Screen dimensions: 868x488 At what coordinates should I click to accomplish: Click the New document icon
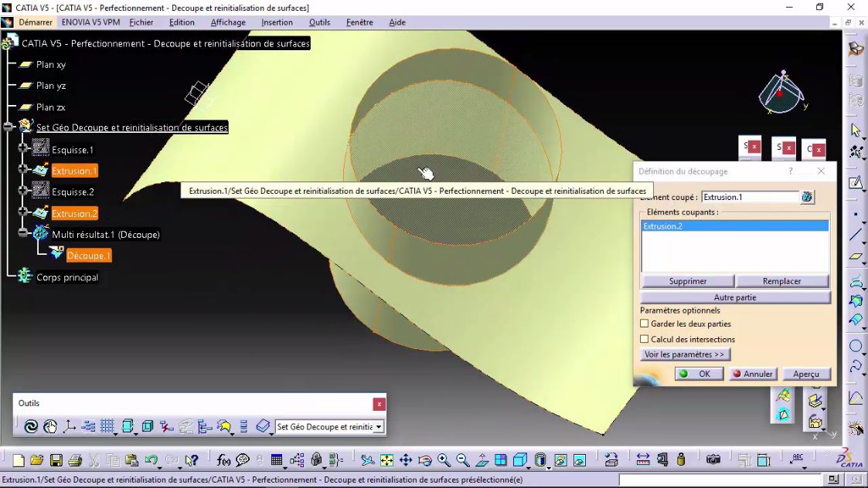click(x=19, y=460)
